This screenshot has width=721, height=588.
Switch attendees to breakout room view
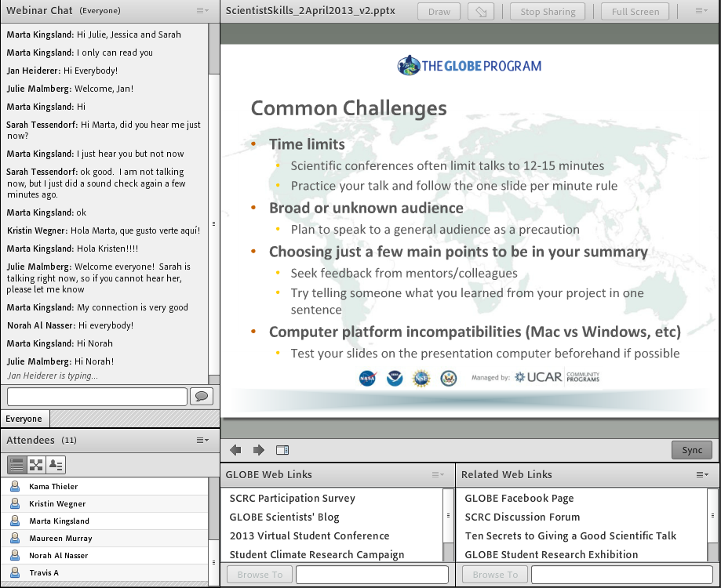tap(36, 465)
